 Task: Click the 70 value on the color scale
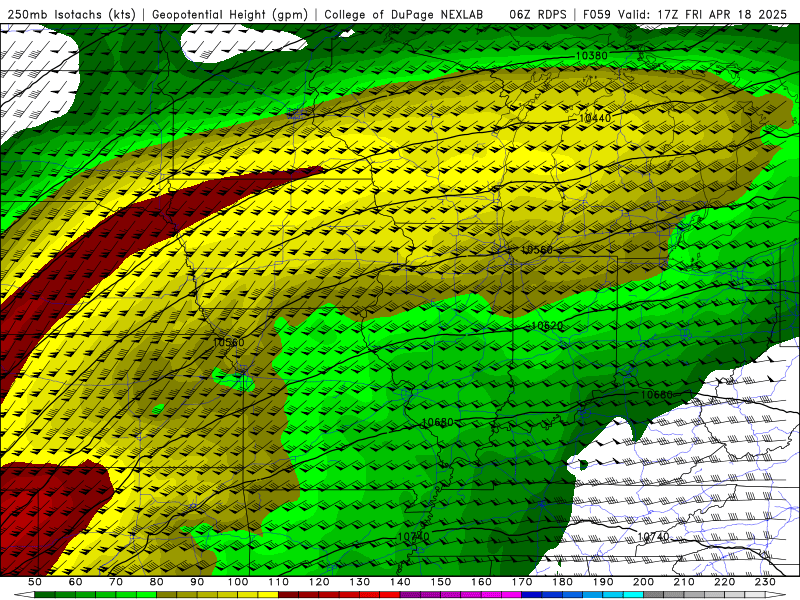(116, 582)
